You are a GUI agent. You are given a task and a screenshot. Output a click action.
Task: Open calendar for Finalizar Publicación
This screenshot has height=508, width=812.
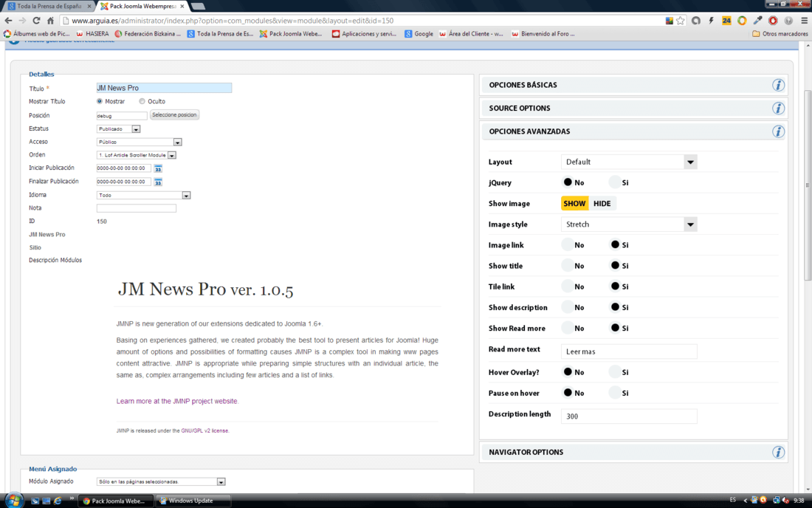click(158, 182)
